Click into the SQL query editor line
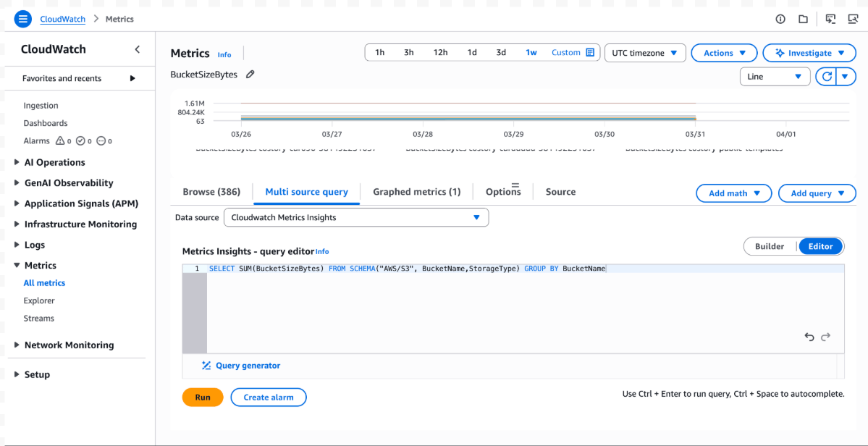868x446 pixels. click(x=526, y=269)
